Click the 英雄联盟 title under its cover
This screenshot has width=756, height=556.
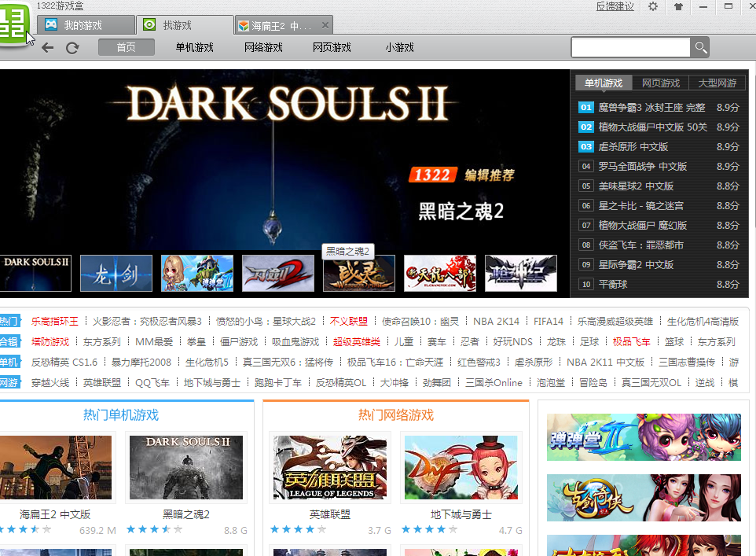tap(330, 514)
